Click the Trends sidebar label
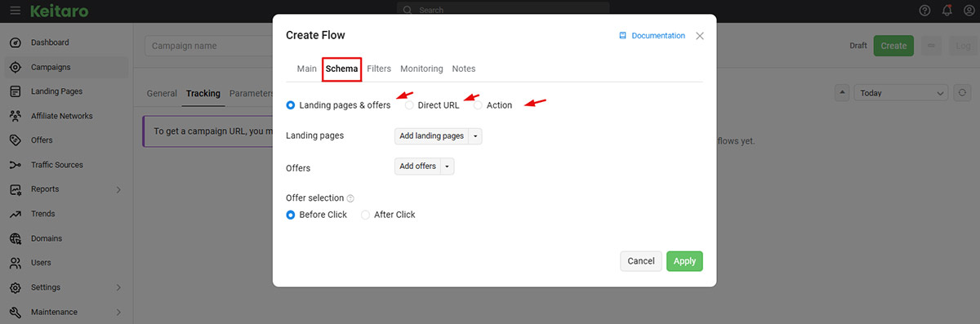980x324 pixels. point(43,214)
